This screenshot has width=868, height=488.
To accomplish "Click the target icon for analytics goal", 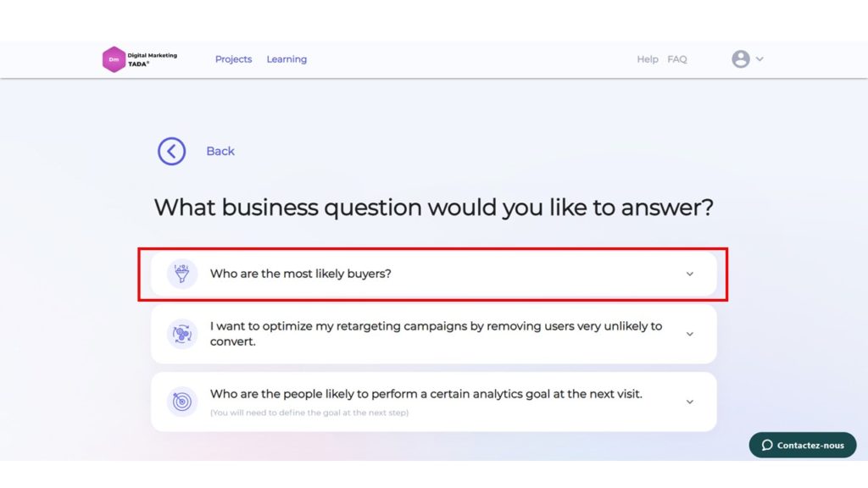I will 182,402.
